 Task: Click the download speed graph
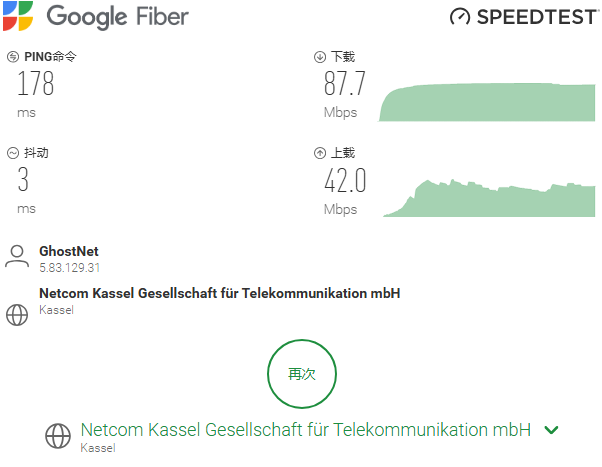487,102
